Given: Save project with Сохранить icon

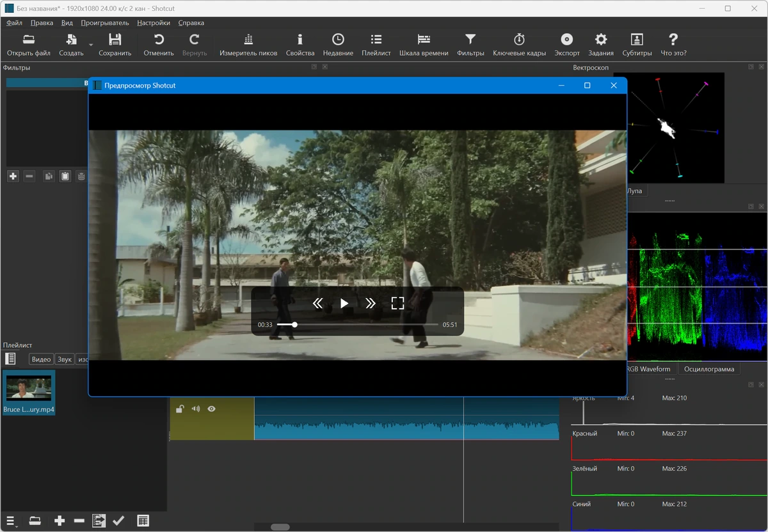Looking at the screenshot, I should [x=115, y=45].
